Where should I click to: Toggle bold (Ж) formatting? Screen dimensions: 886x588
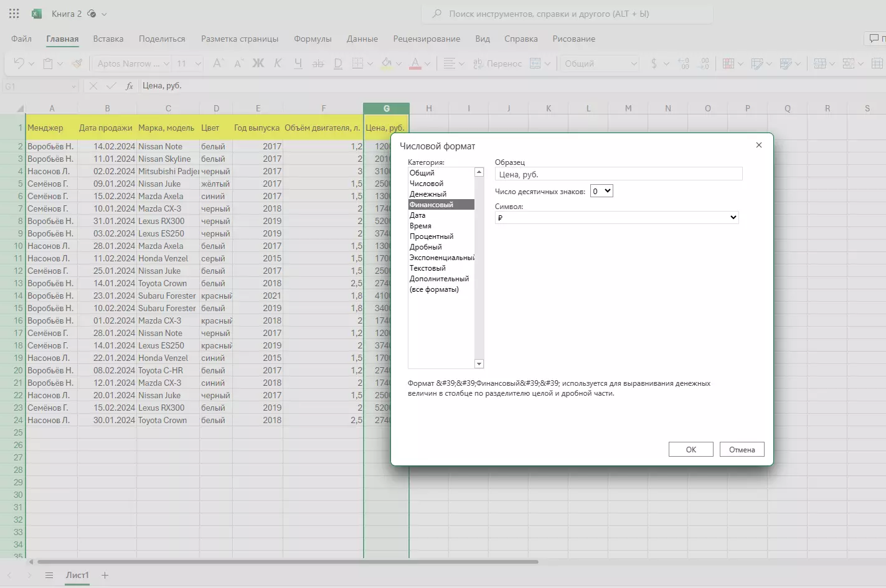tap(258, 63)
